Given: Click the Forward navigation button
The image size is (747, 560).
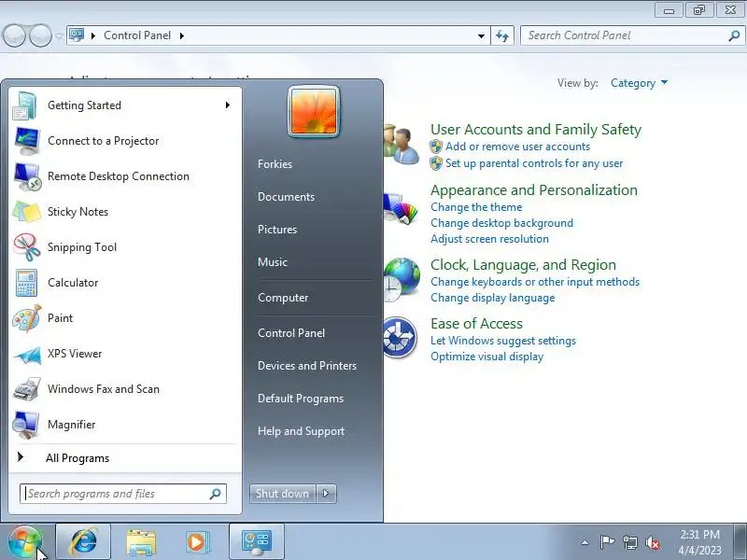Looking at the screenshot, I should click(x=40, y=36).
